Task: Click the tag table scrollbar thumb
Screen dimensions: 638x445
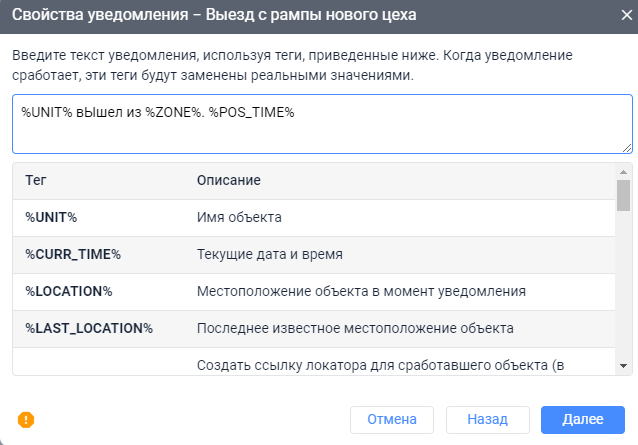Action: pos(623,196)
